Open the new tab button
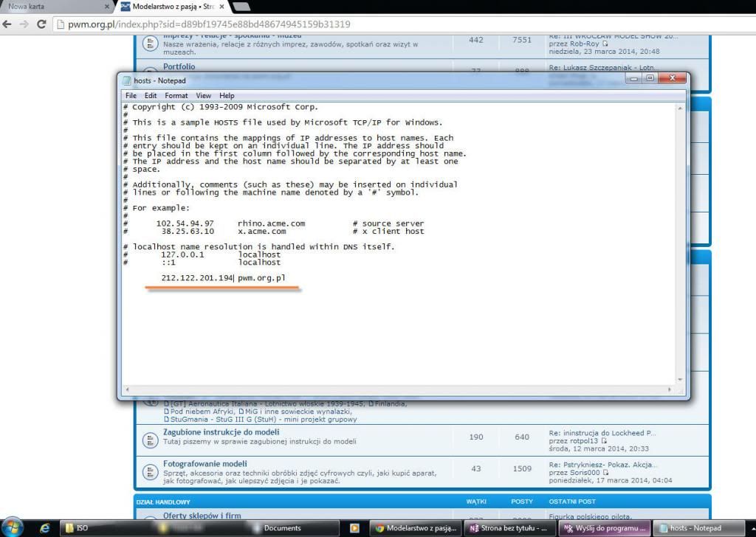The height and width of the screenshot is (537, 756). coord(241,6)
